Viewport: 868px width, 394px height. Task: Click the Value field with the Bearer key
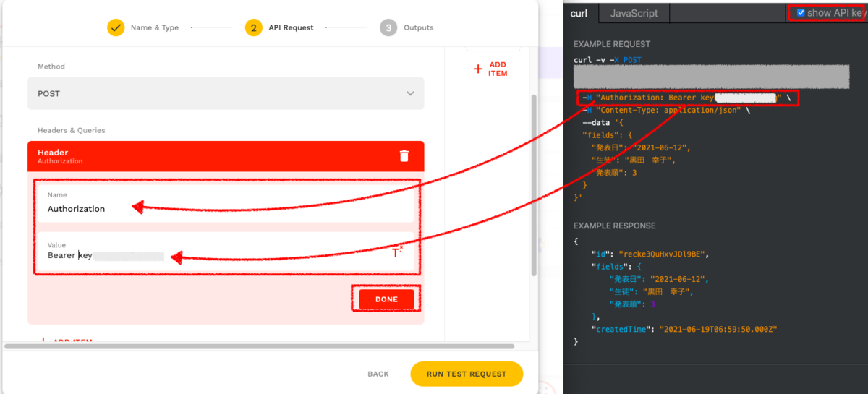click(226, 251)
